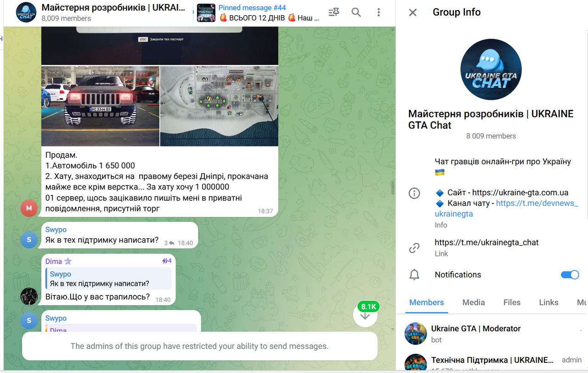
Task: Click the https://ukraine-gta.com.ua site text
Action: 520,192
